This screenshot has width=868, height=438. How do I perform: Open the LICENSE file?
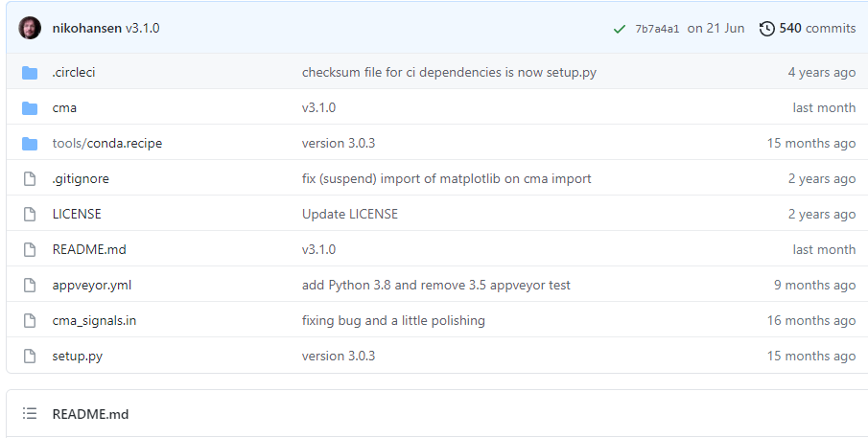(77, 215)
